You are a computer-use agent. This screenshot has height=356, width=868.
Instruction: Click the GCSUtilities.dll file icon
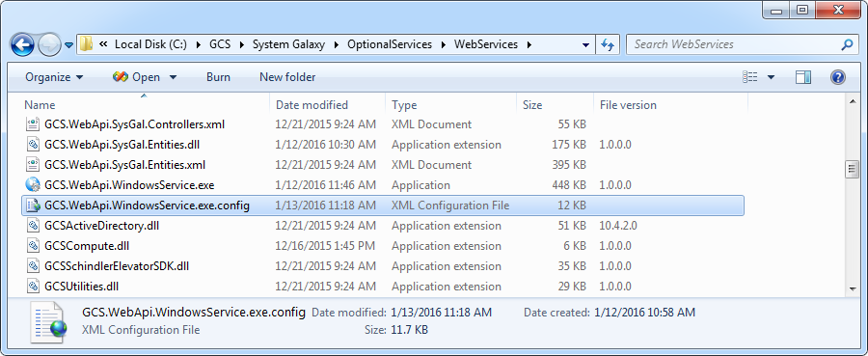click(33, 287)
